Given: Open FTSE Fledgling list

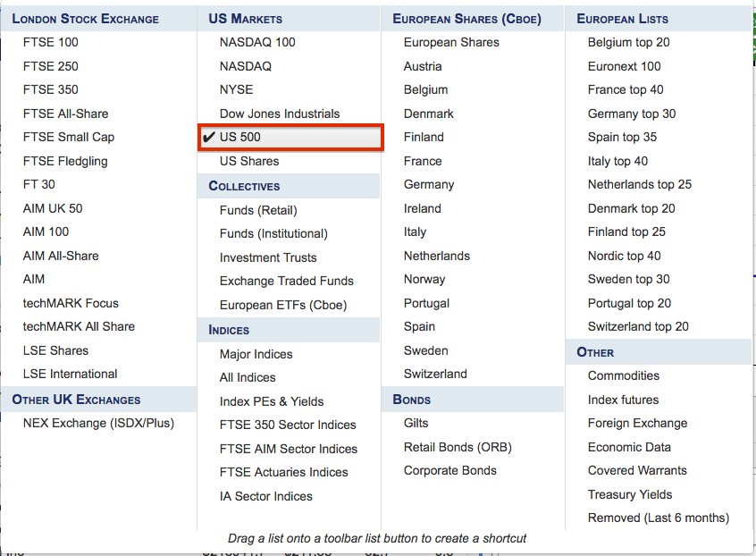Looking at the screenshot, I should coord(65,161).
